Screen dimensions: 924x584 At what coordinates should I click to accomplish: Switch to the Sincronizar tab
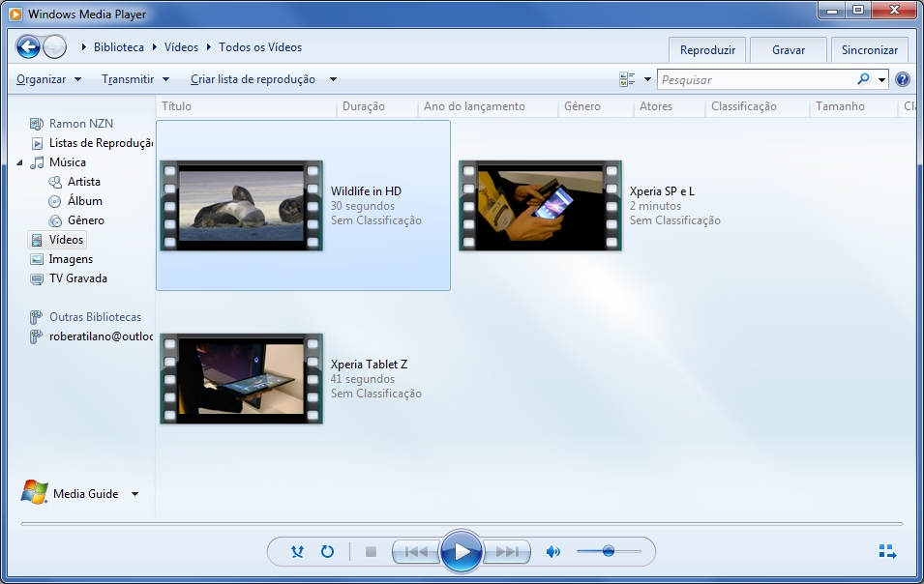pos(869,50)
